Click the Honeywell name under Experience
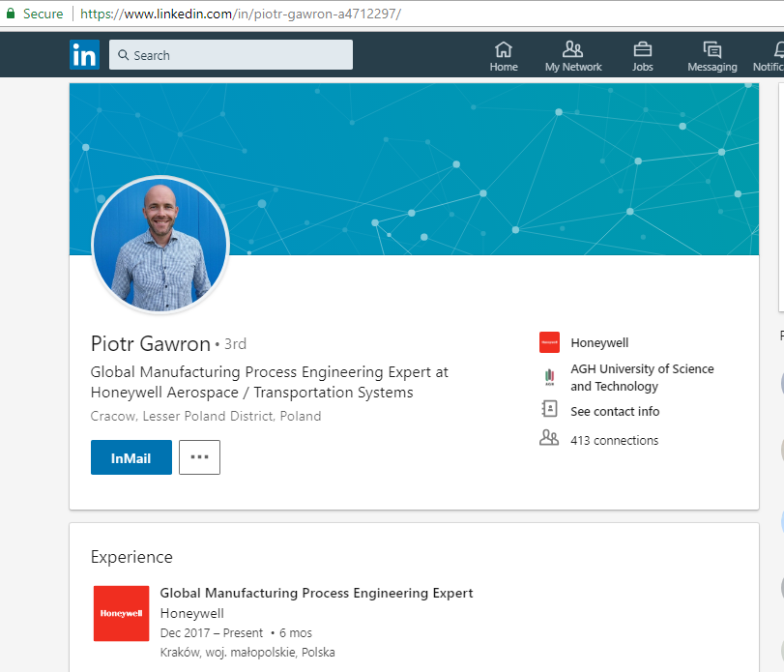This screenshot has height=672, width=784. (192, 613)
